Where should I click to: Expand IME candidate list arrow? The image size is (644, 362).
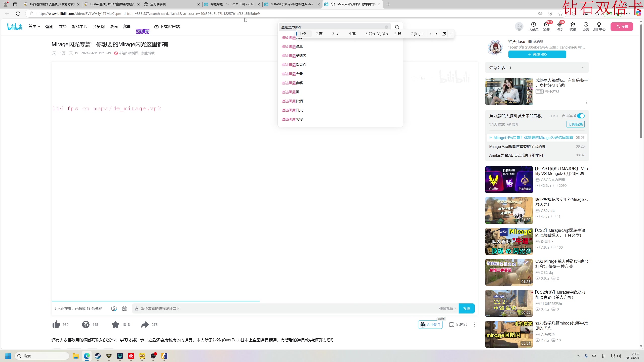[x=451, y=34]
